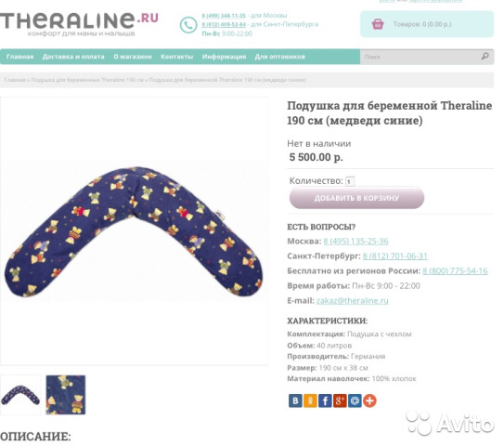This screenshot has height=446, width=504.
Task: Click Добавить в корзину button
Action: coord(356,198)
